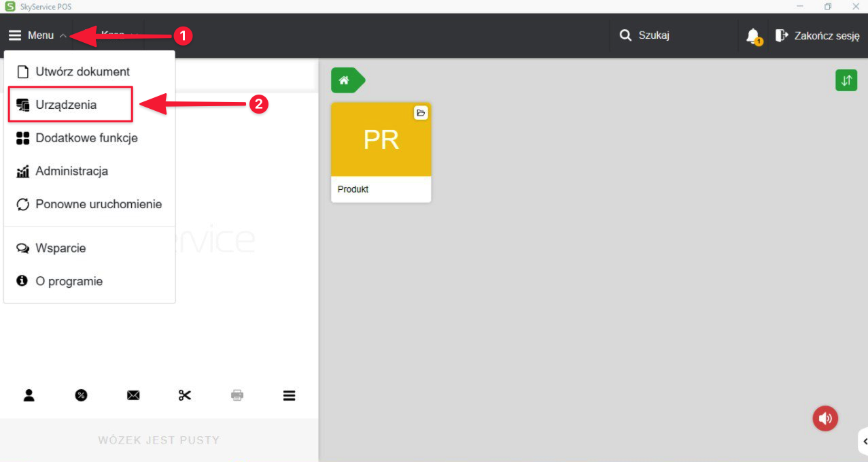Open the hamburger lines icon above cart footer
Image resolution: width=868 pixels, height=462 pixels.
pos(289,395)
